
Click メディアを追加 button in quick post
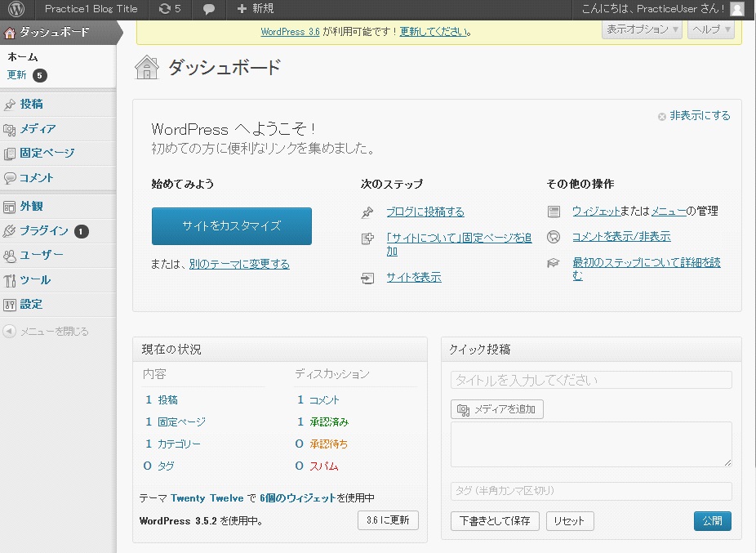coord(497,409)
